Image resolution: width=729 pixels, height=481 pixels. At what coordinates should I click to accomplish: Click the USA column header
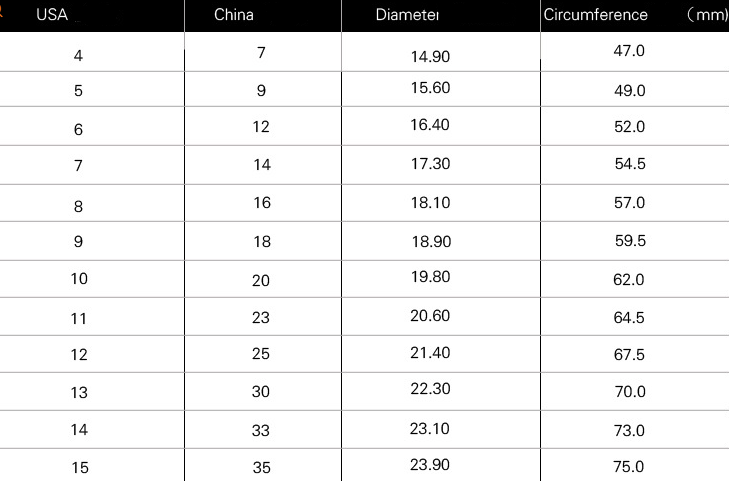tap(52, 15)
